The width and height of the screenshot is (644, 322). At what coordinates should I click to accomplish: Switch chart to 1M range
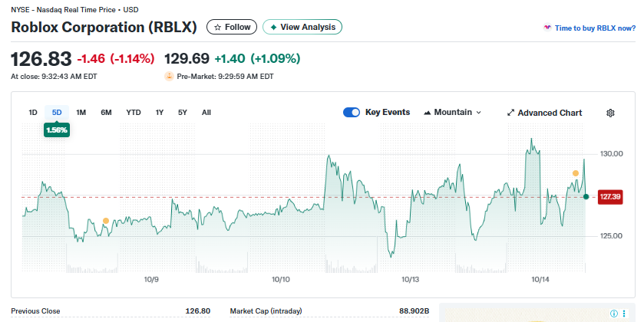pyautogui.click(x=81, y=113)
